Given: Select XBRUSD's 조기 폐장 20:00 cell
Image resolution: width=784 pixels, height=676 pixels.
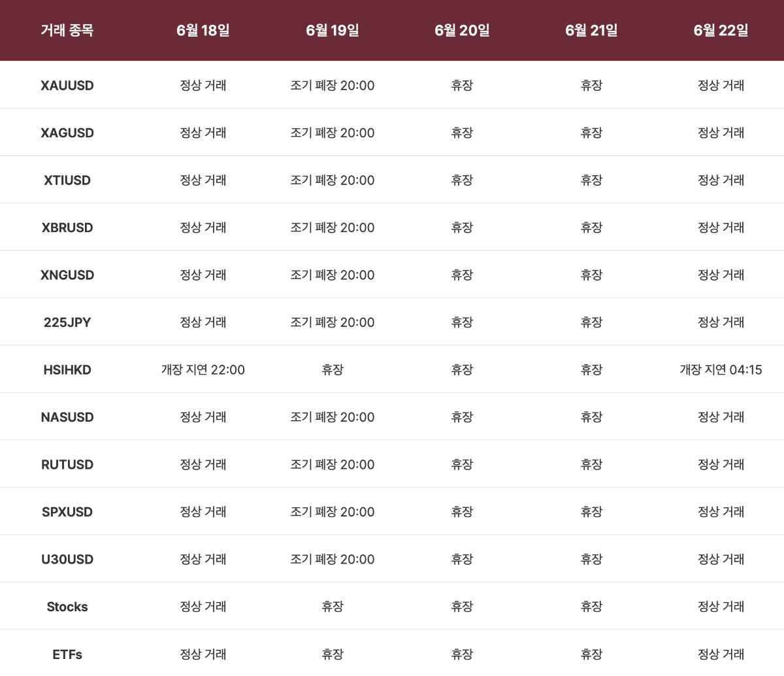Looking at the screenshot, I should tap(333, 228).
